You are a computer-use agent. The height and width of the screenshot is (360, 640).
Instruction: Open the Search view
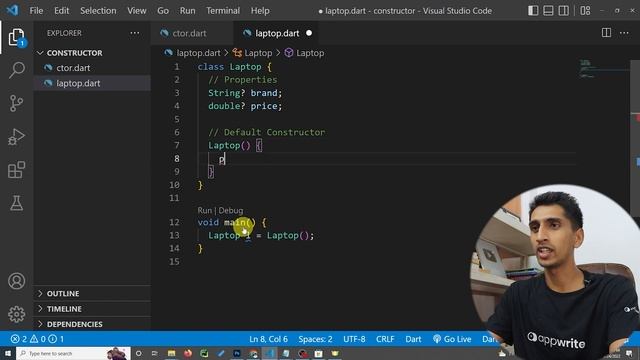coord(16,70)
